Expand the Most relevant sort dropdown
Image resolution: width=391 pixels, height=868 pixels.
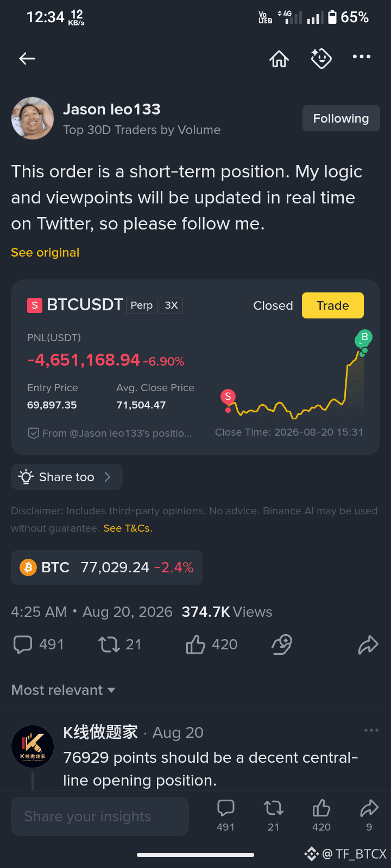coord(63,690)
